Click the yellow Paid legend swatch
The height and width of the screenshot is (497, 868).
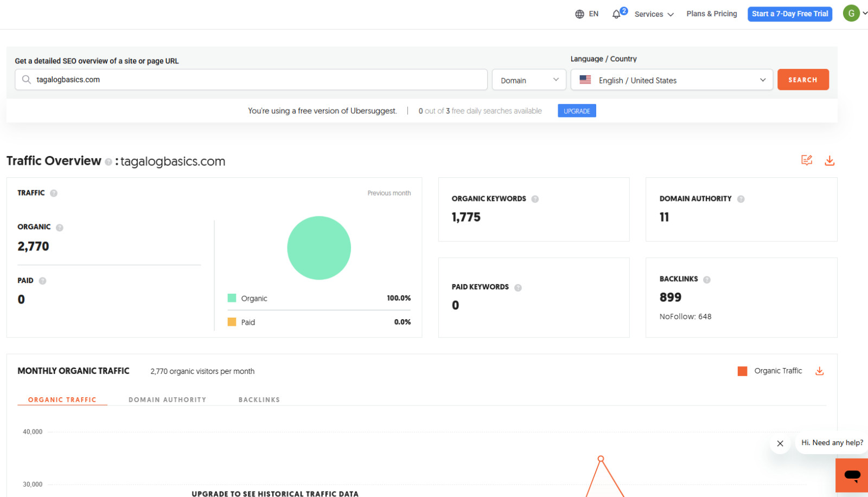[x=232, y=322]
